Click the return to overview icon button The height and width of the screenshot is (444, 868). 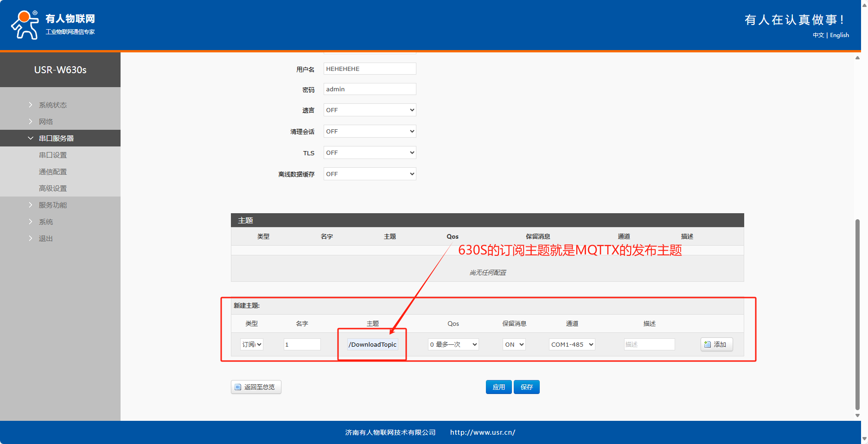pyautogui.click(x=238, y=387)
